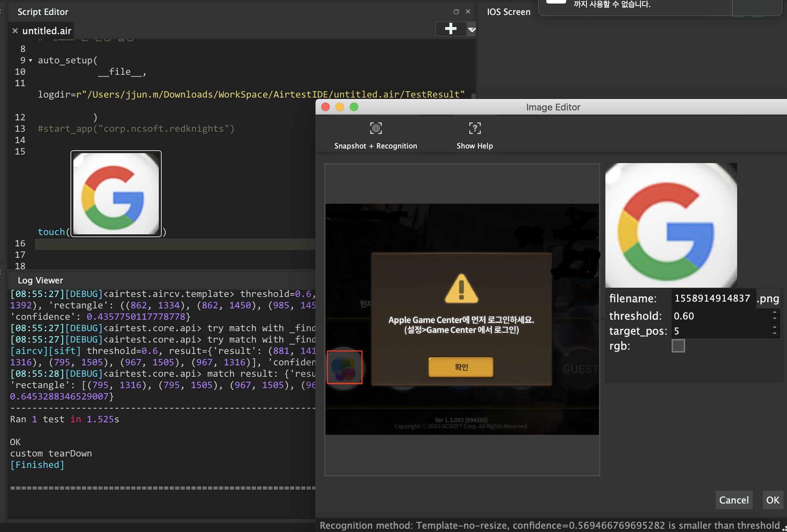Click the Google logo thumbnail in touch() code

[x=116, y=194]
